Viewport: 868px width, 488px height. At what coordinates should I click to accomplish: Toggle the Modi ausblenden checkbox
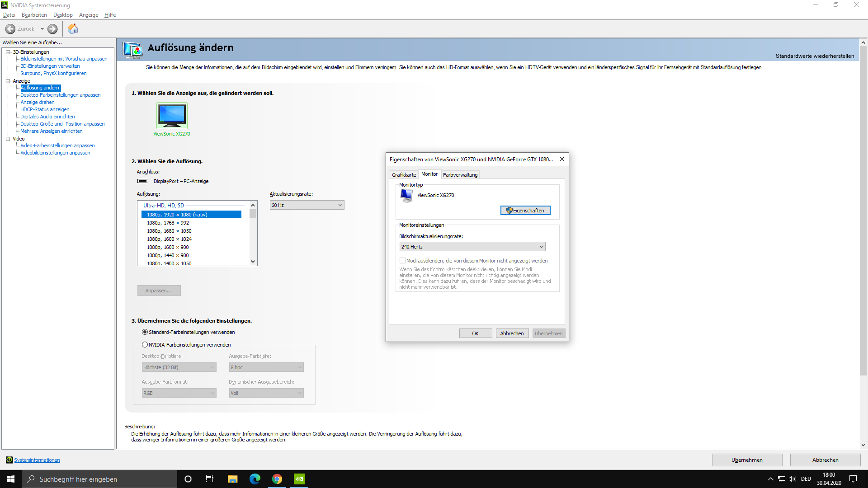[x=402, y=261]
